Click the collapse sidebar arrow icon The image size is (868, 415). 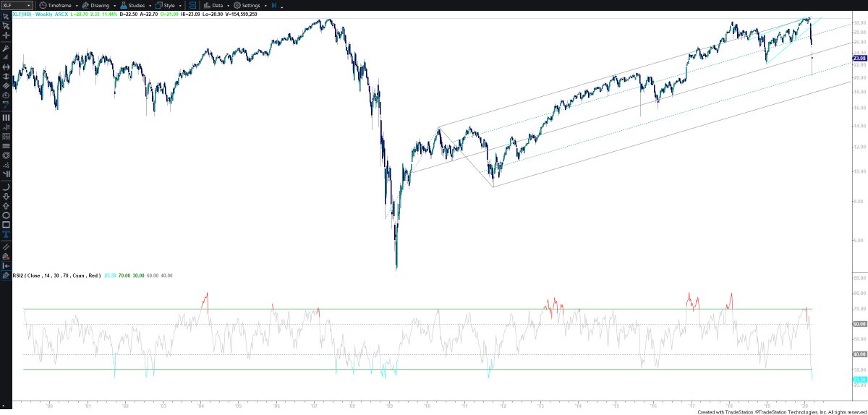[x=6, y=265]
